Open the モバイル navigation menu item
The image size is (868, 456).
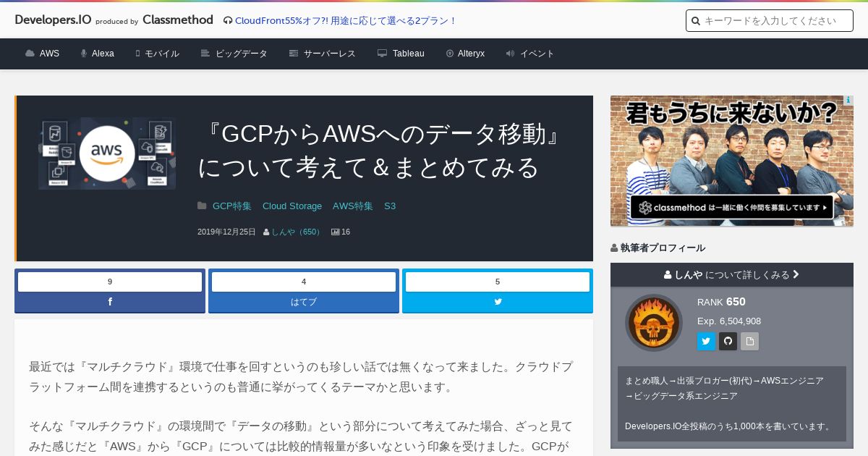tap(162, 54)
